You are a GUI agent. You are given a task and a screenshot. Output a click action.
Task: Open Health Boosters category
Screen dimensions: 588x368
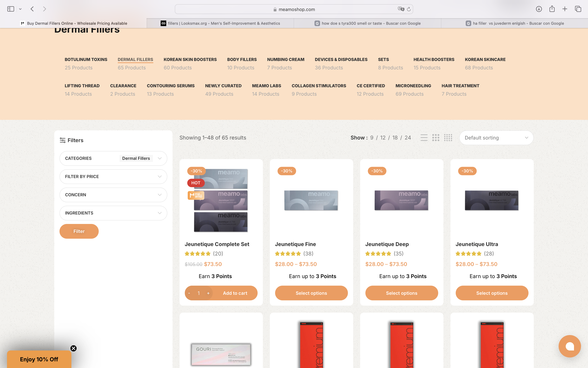point(434,59)
